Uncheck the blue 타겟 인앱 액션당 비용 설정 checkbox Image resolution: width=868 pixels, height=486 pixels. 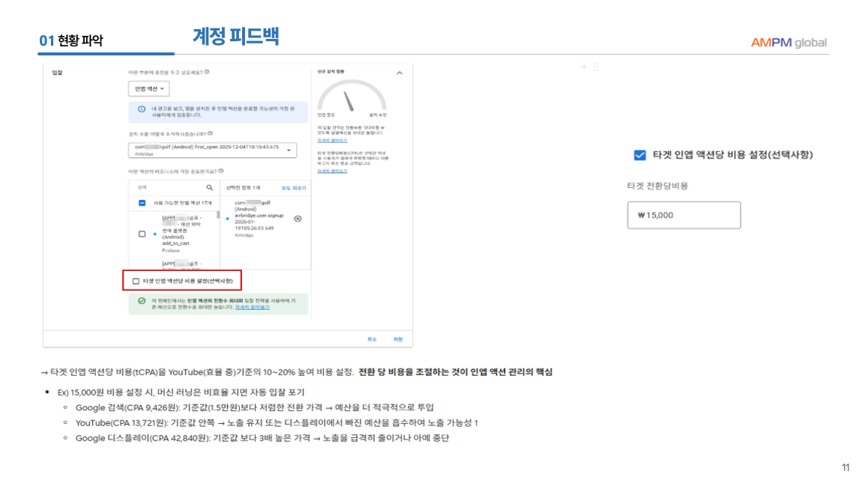(639, 155)
